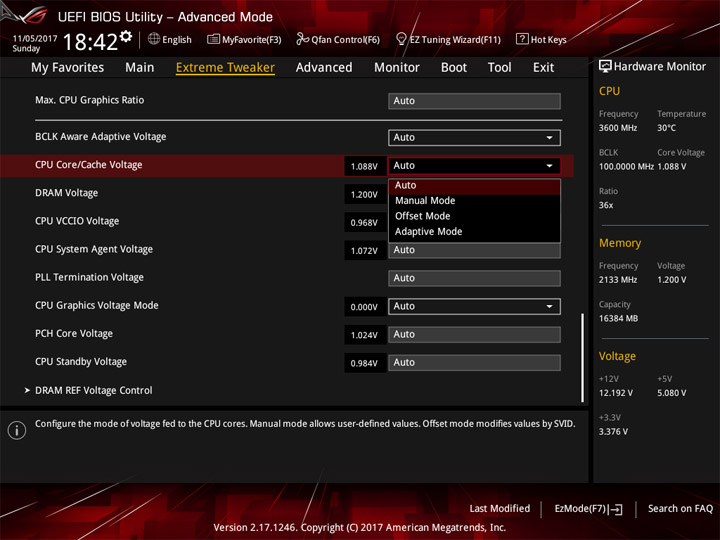This screenshot has width=720, height=540.
Task: Click the CPU Core/Cache Voltage dropdown arrow
Action: pos(549,166)
